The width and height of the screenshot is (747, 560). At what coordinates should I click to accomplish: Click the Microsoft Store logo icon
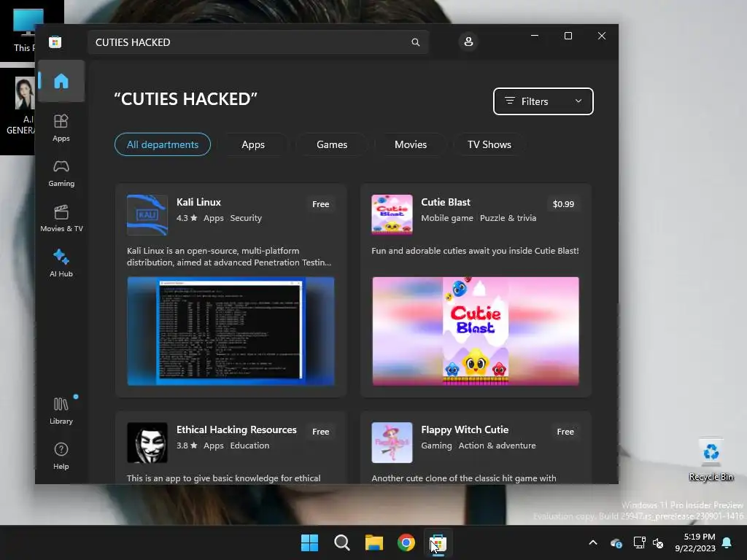coord(55,42)
